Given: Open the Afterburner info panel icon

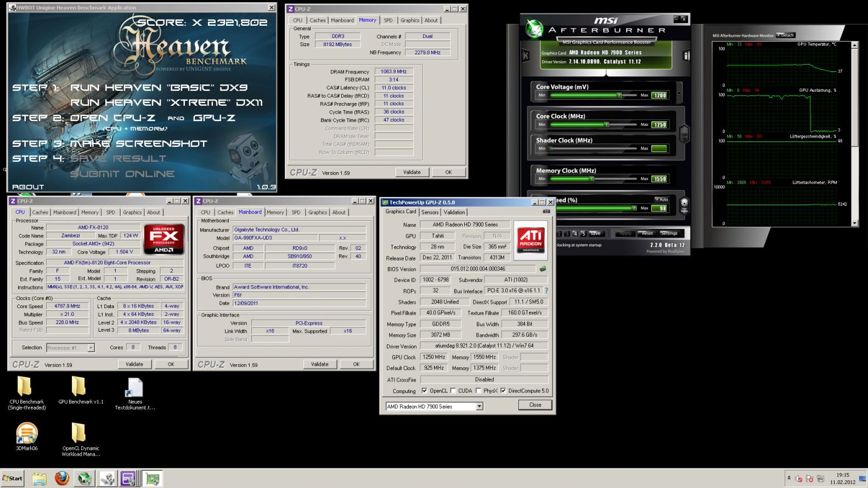Looking at the screenshot, I should click(x=686, y=56).
